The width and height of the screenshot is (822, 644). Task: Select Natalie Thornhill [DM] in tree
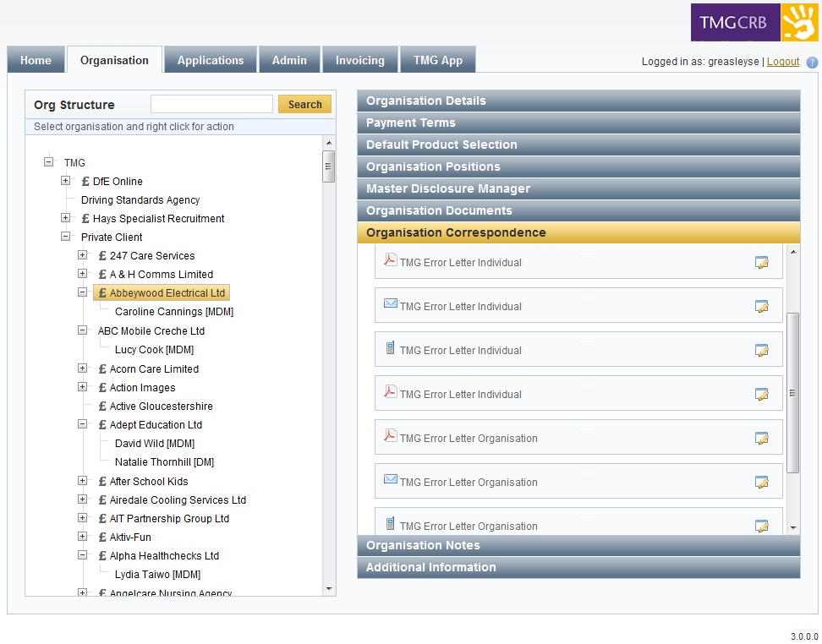164,462
